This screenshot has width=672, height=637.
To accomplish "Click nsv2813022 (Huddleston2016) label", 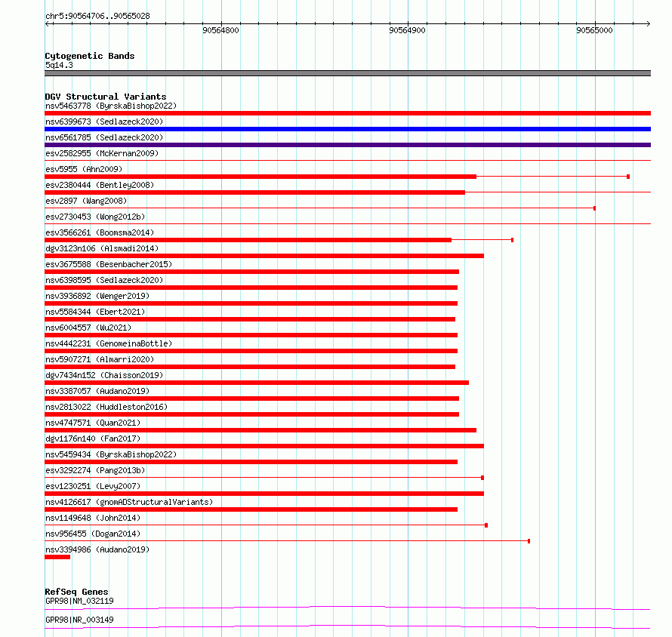I will click(106, 407).
